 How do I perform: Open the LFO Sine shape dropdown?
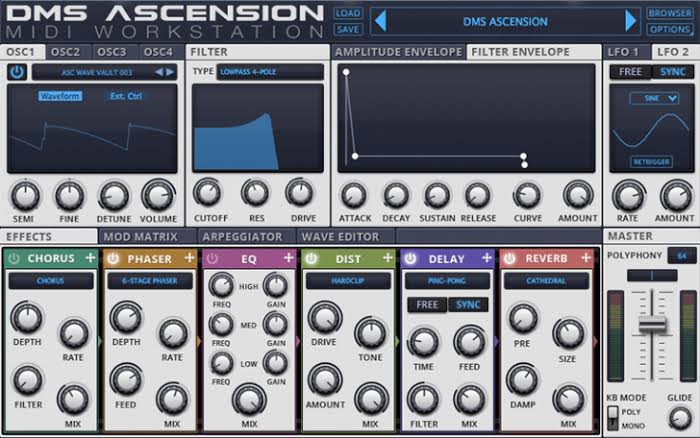pyautogui.click(x=654, y=98)
